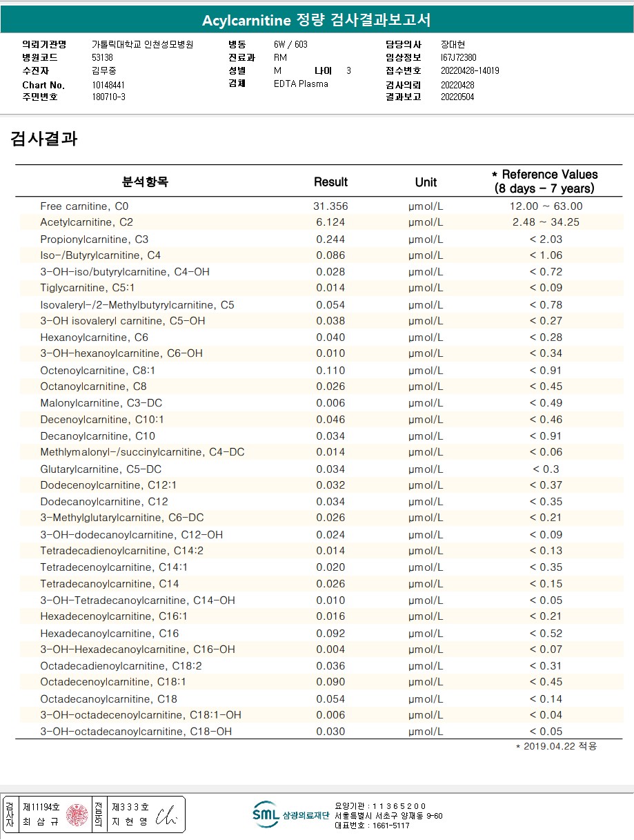Click the SML foundation logo icon
This screenshot has width=634, height=840.
coord(266,814)
